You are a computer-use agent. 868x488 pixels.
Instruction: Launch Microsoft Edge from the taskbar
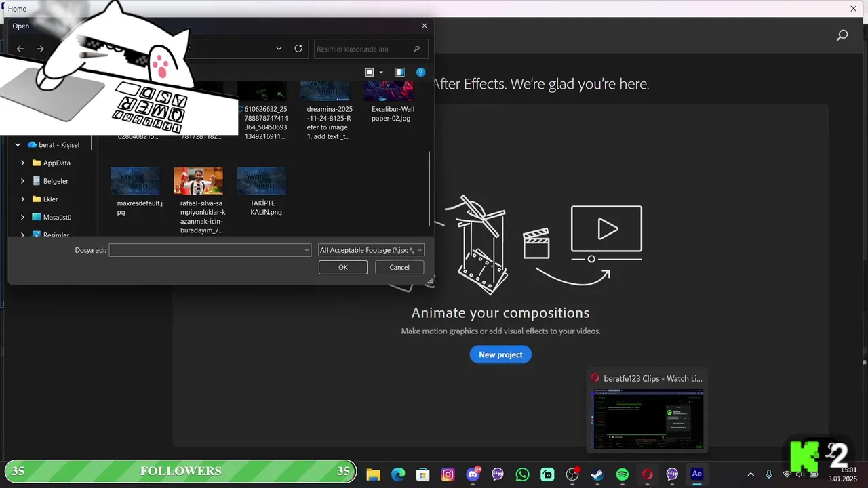(x=398, y=474)
